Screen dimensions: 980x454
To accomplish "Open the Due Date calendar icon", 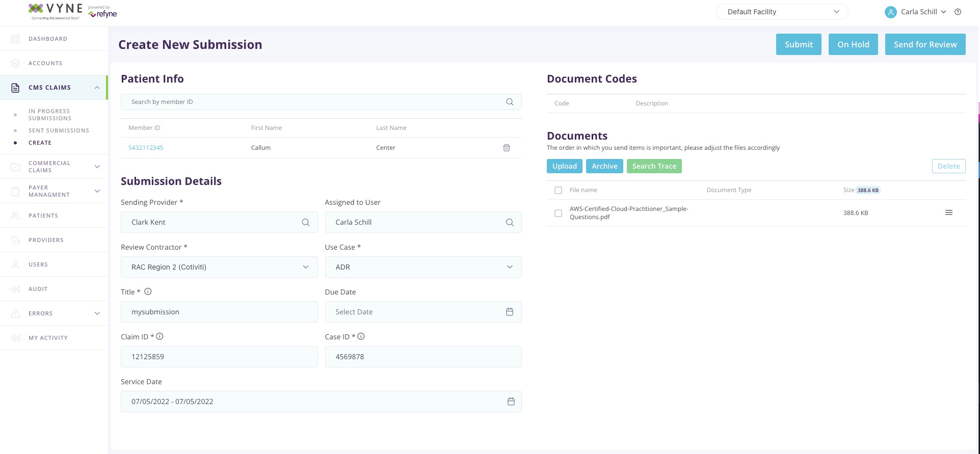I will (510, 312).
